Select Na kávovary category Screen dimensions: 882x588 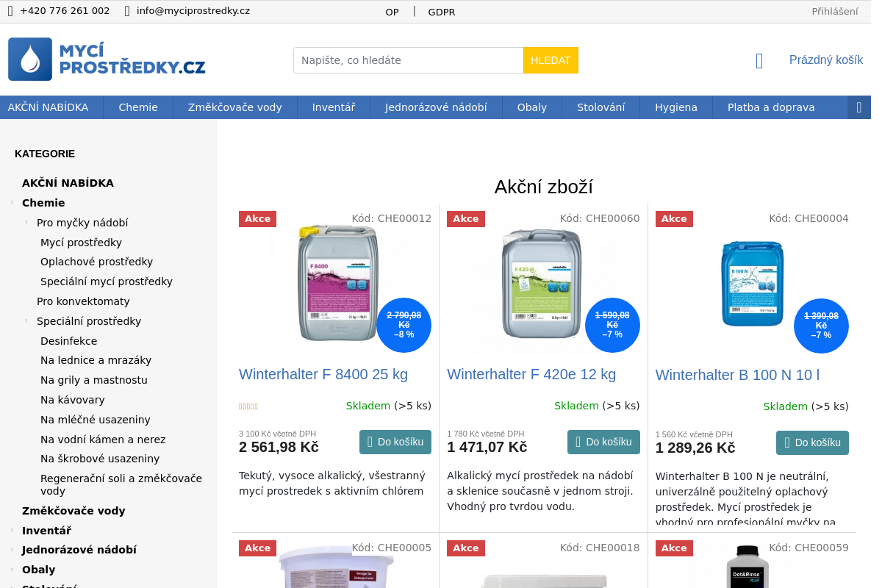point(73,400)
